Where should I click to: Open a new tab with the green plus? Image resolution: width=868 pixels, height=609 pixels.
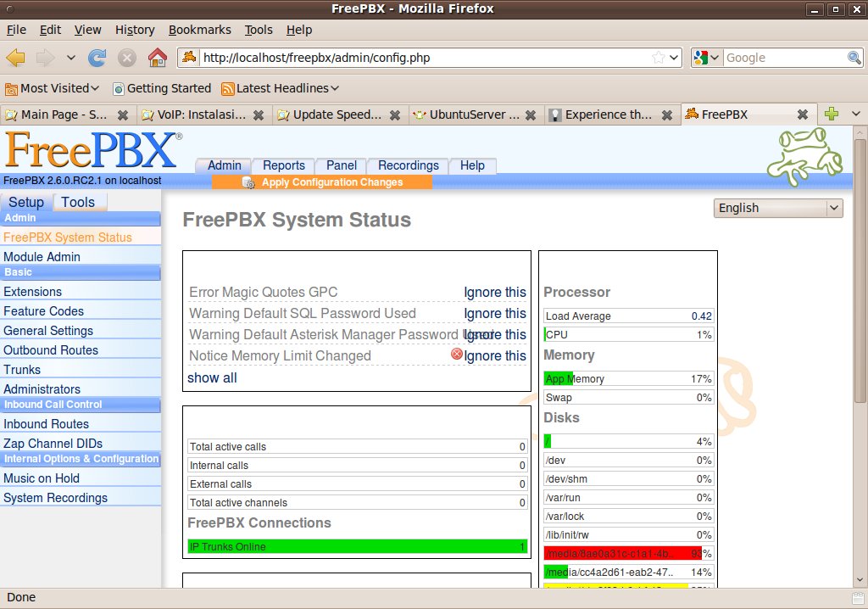(831, 115)
